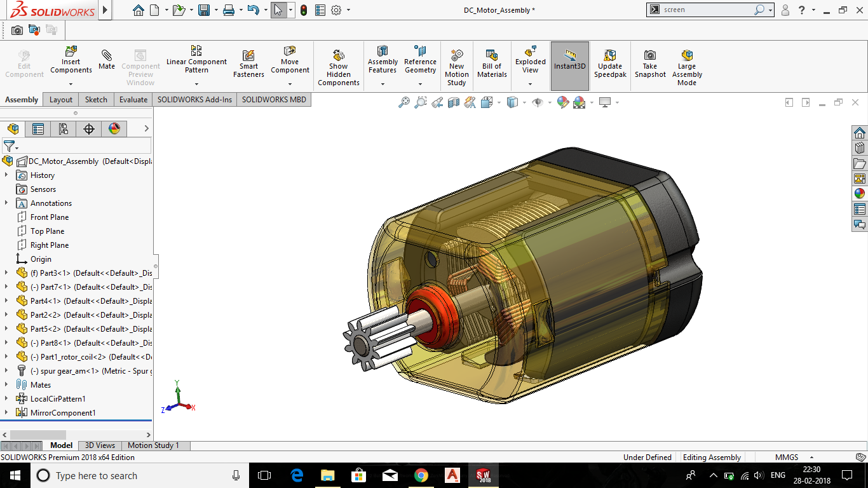Click the Bill of Materials icon
The height and width of the screenshot is (488, 868).
[x=492, y=56]
